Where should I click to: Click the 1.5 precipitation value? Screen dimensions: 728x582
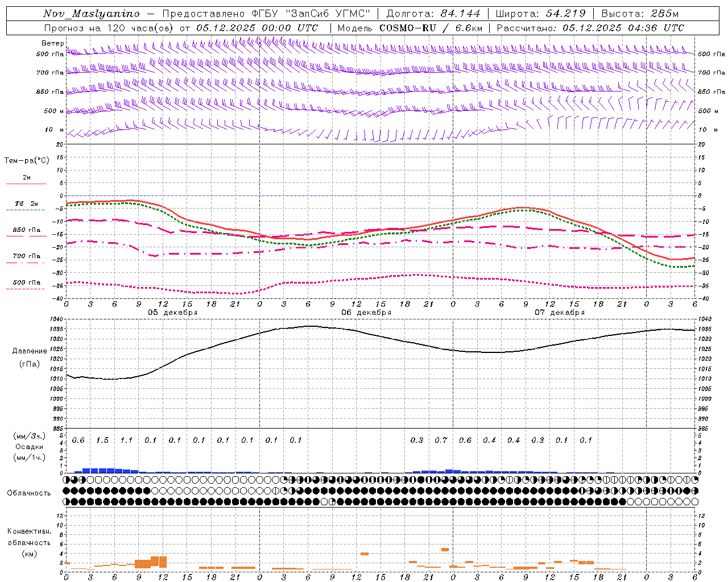[102, 440]
